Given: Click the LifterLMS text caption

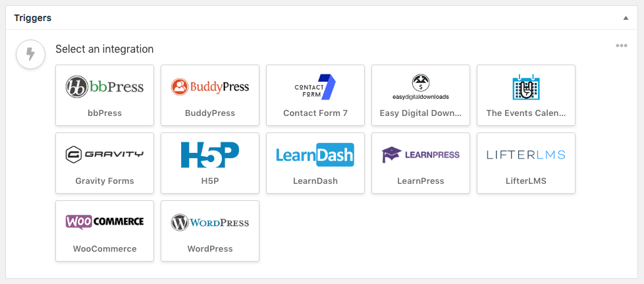Looking at the screenshot, I should (526, 181).
